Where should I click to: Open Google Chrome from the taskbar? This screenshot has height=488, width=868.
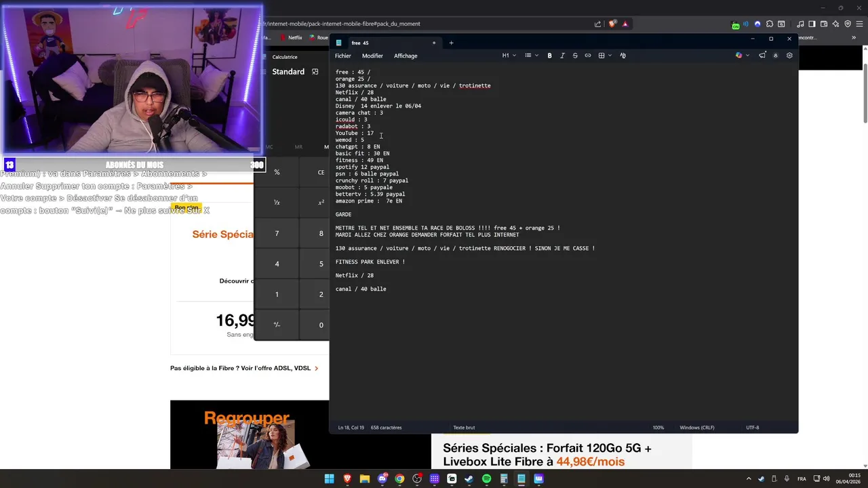[399, 479]
